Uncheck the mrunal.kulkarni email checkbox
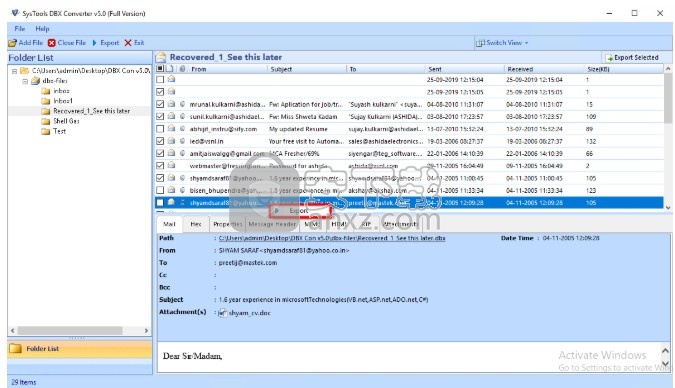 click(x=160, y=104)
